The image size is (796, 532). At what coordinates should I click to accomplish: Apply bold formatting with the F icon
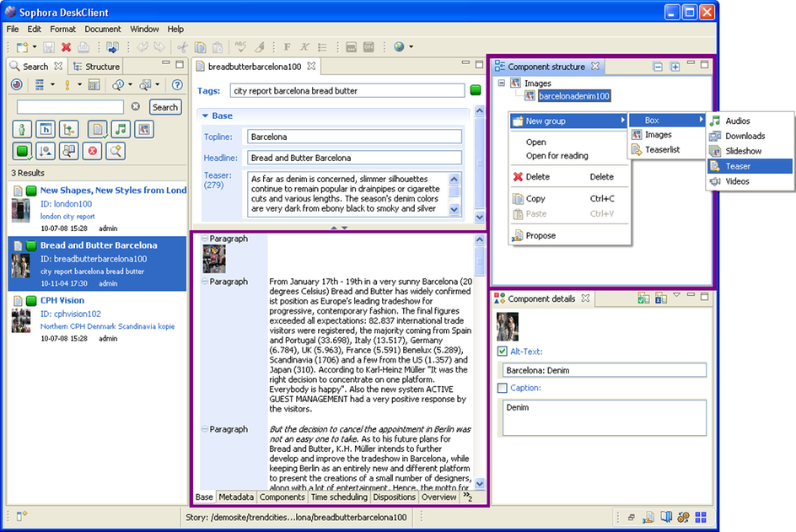point(288,47)
